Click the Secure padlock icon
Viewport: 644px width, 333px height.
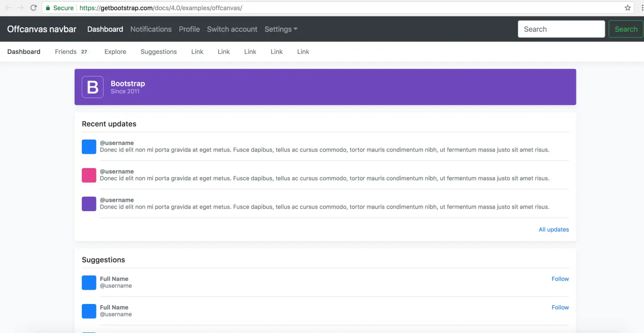[48, 8]
